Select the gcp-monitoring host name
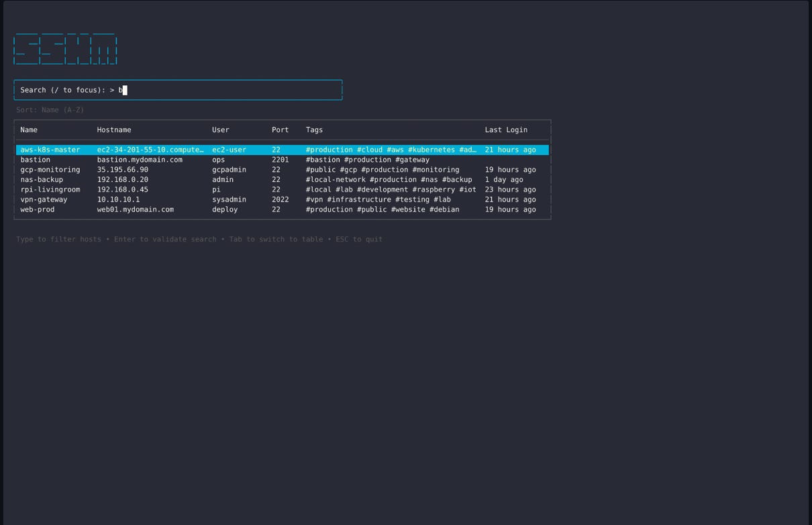Image resolution: width=812 pixels, height=525 pixels. point(50,170)
